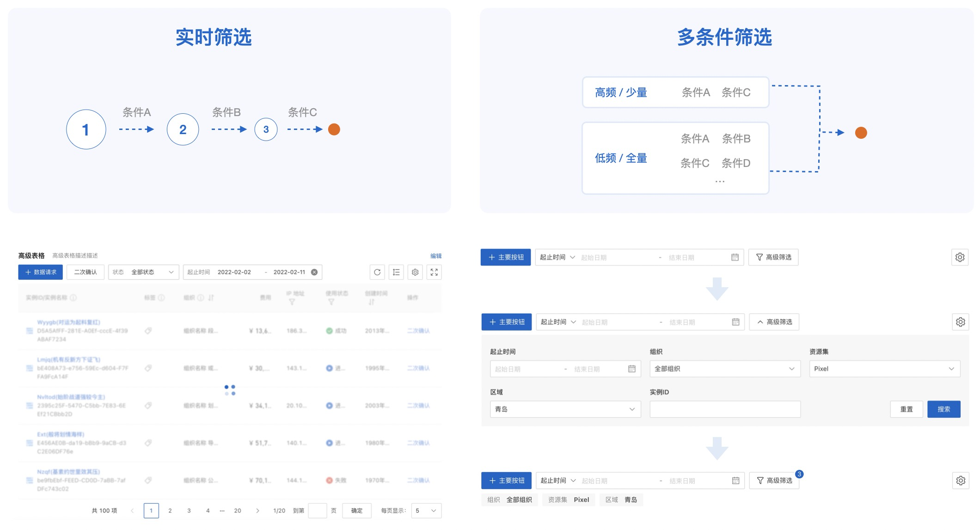Screen dimensions: 980x530
Task: Click the gear icon beside the bottom filter bar
Action: pyautogui.click(x=960, y=481)
